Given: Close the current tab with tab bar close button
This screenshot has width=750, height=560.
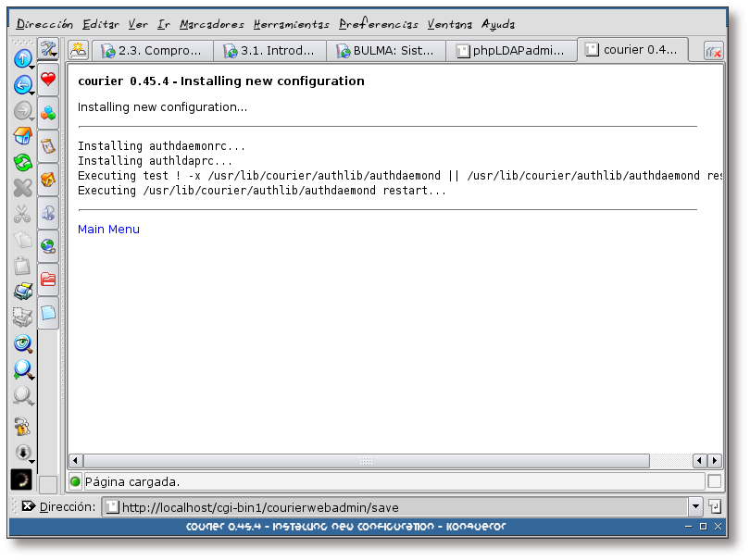Looking at the screenshot, I should (713, 52).
